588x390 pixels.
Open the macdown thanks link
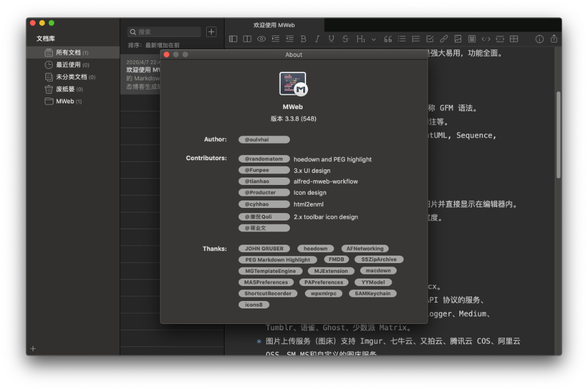point(378,271)
